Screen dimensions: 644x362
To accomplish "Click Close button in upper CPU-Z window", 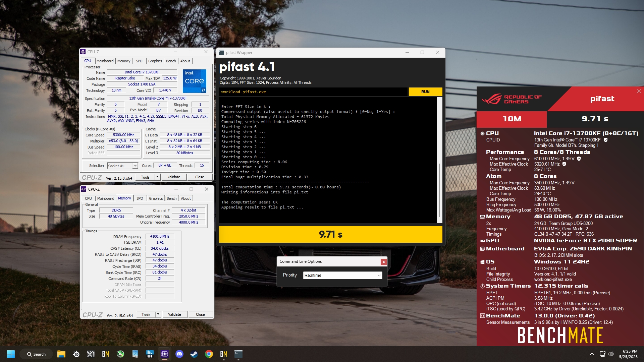I will point(200,177).
